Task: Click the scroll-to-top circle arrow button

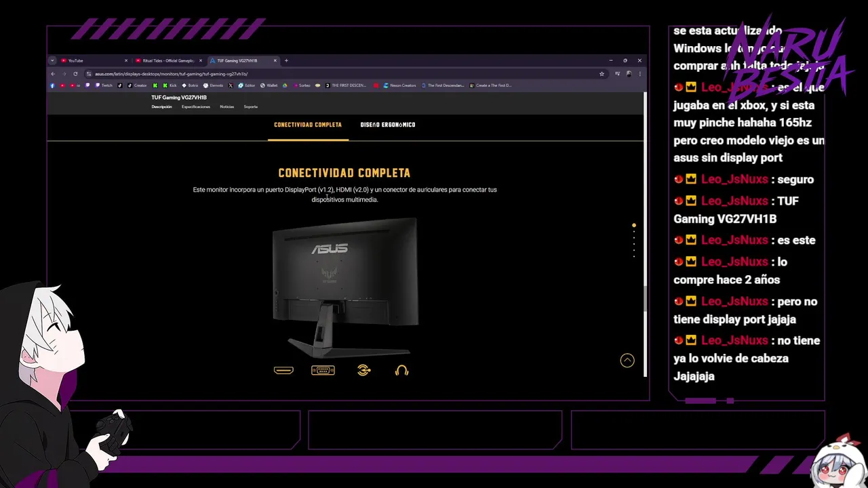Action: click(x=627, y=361)
